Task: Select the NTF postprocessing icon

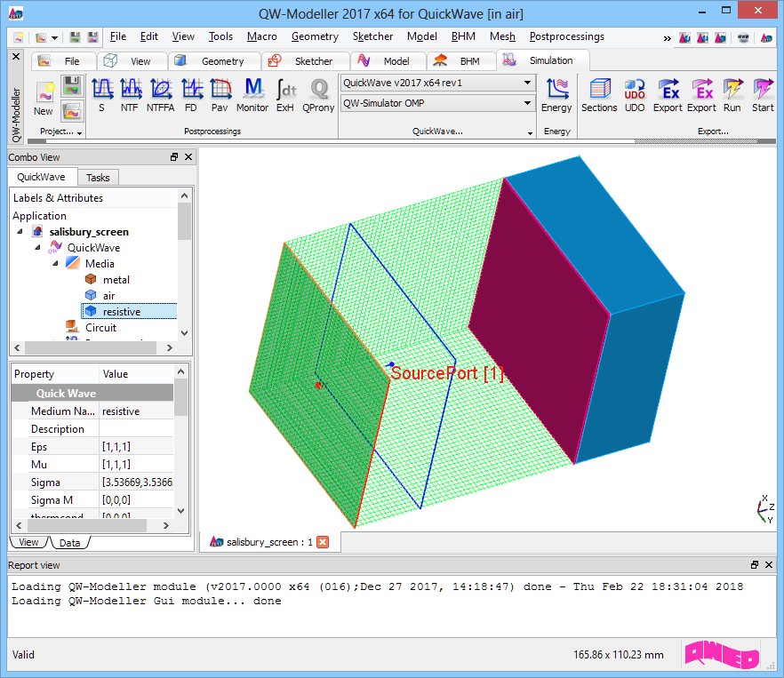Action: (130, 94)
